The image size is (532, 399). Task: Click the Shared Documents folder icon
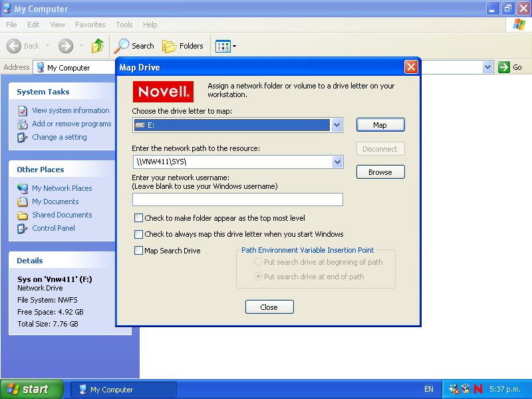pyautogui.click(x=23, y=215)
